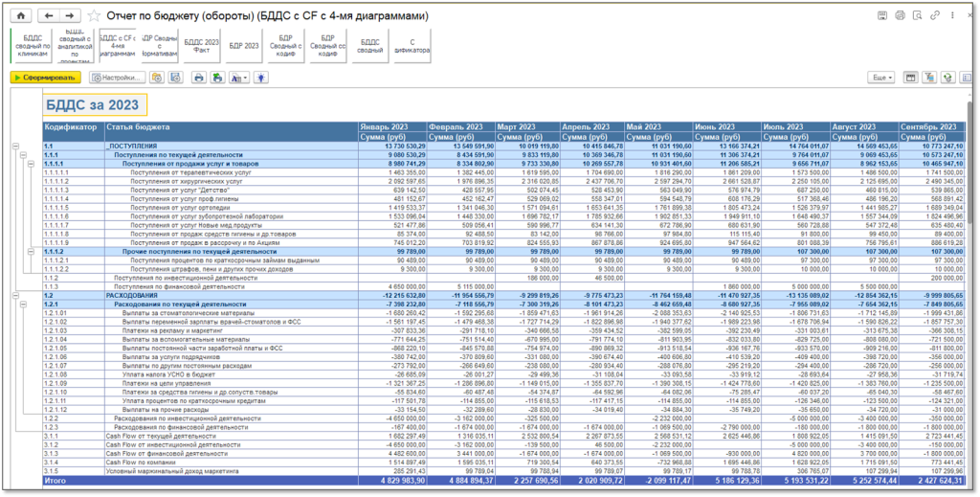Screen dimensions: 980x497
Task: Collapse the 1.2 РАСХОДОВАНИЯ group
Action: click(15, 297)
